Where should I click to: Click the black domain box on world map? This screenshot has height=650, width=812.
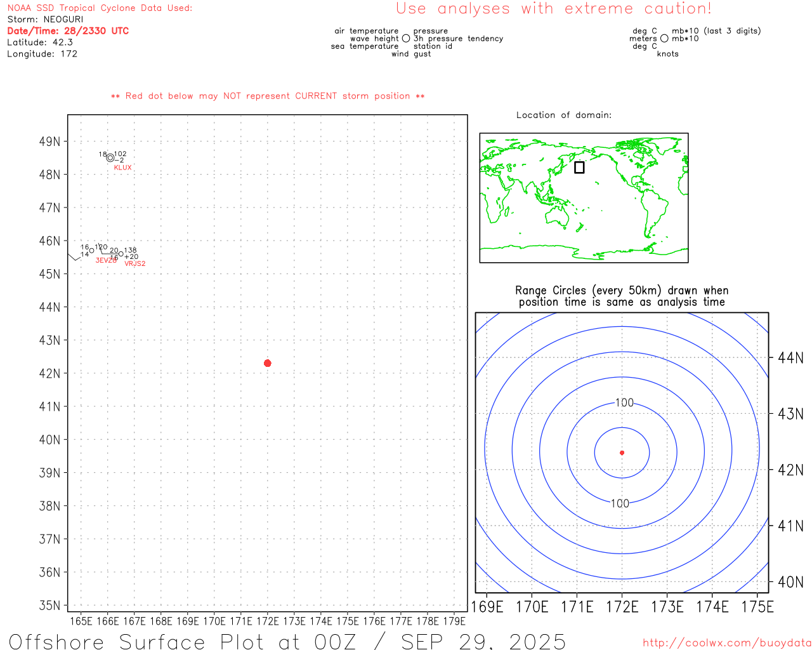(x=579, y=168)
